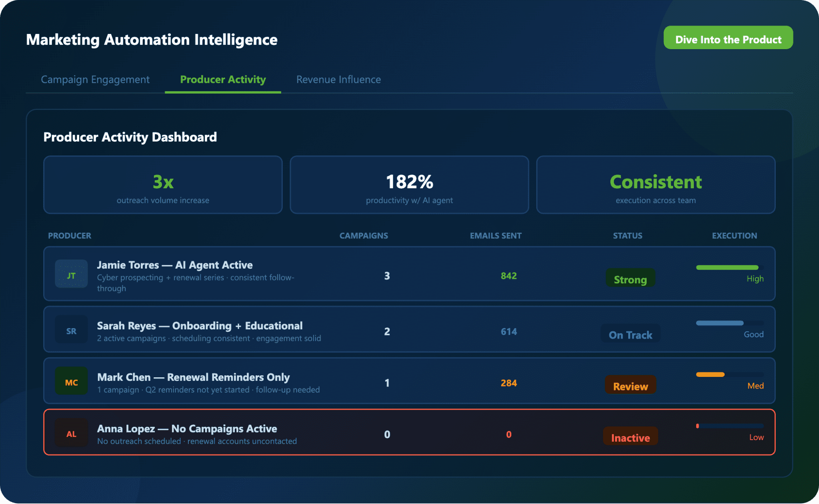Click Jamie Torres green execution bar
819x504 pixels.
pos(727,267)
